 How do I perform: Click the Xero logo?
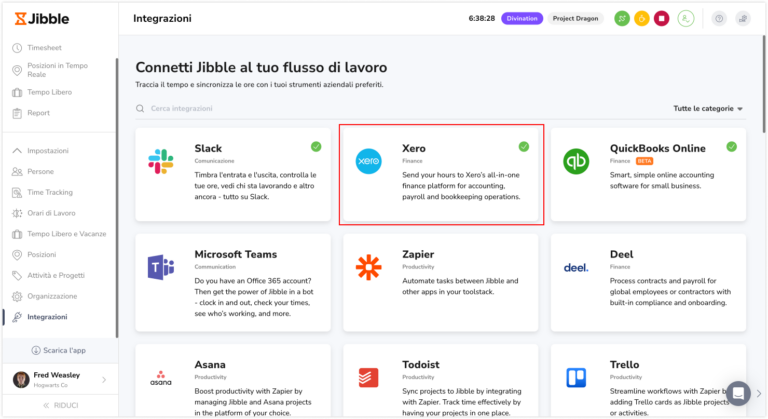pos(368,161)
